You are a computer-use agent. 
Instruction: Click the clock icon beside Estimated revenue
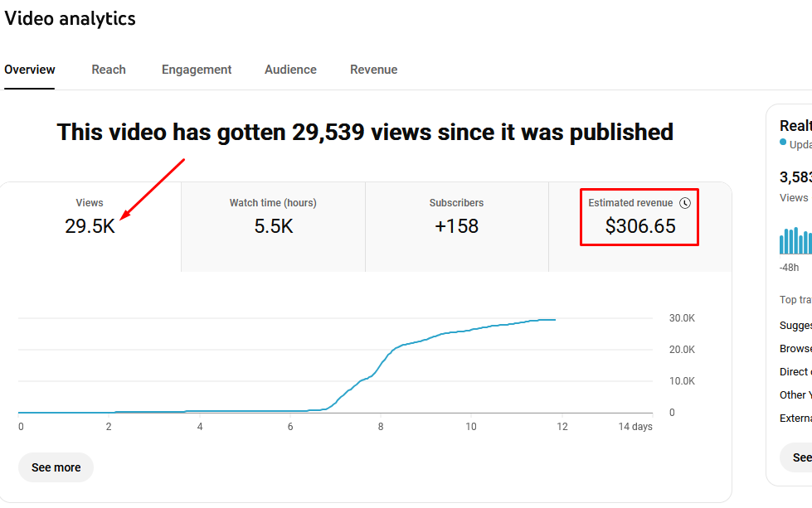tap(684, 203)
